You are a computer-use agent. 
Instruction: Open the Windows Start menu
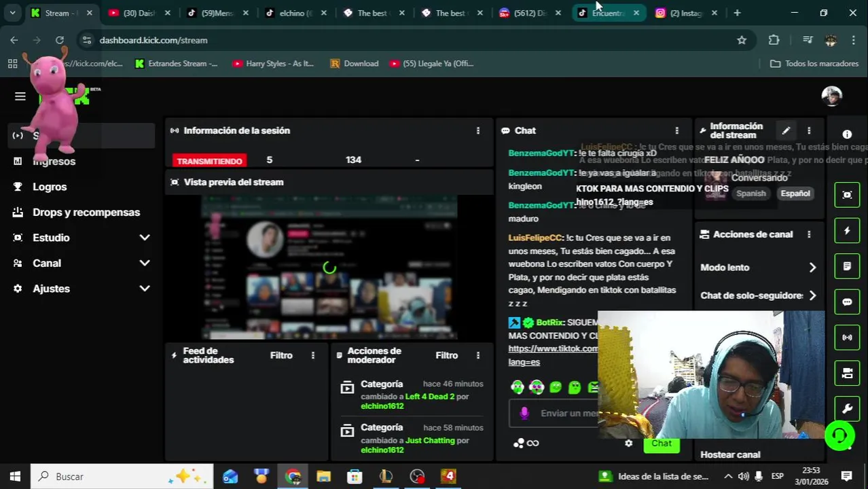pos(15,476)
